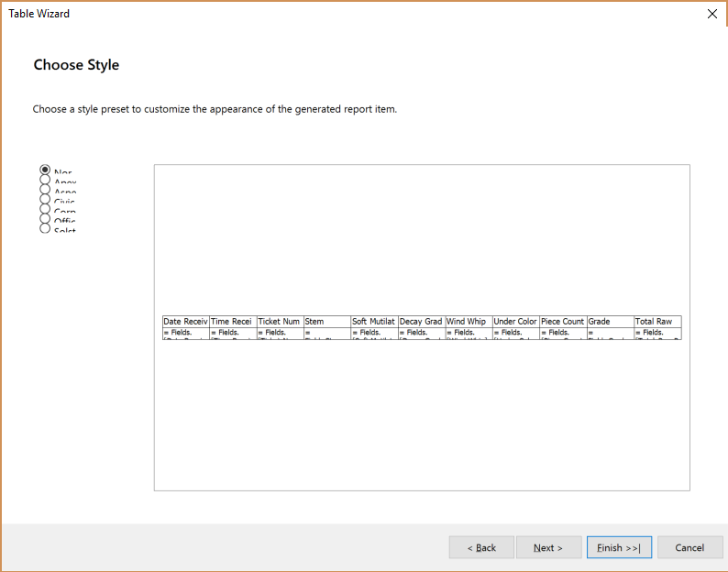The height and width of the screenshot is (572, 728).
Task: Select the Piece Count header cell
Action: tap(563, 322)
